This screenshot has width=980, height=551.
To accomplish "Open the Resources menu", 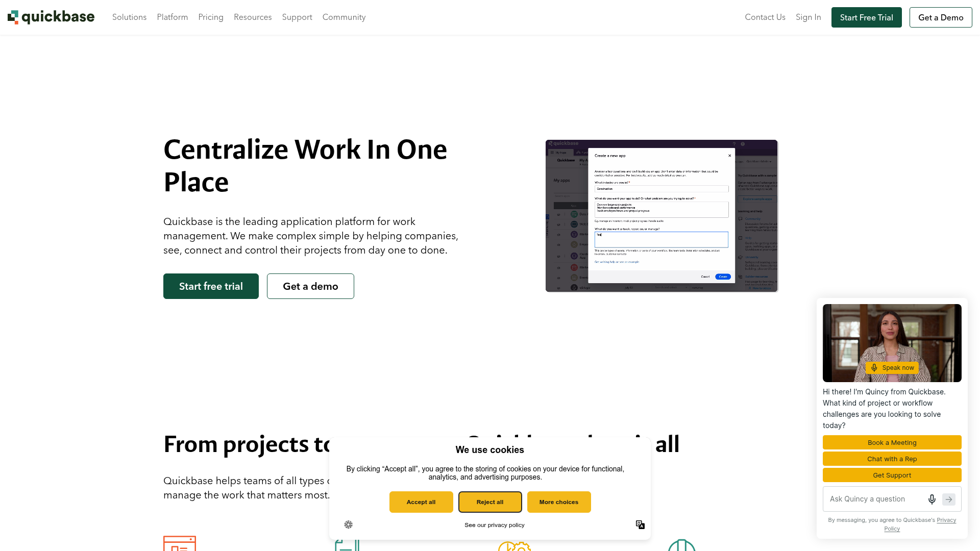I will (x=253, y=17).
